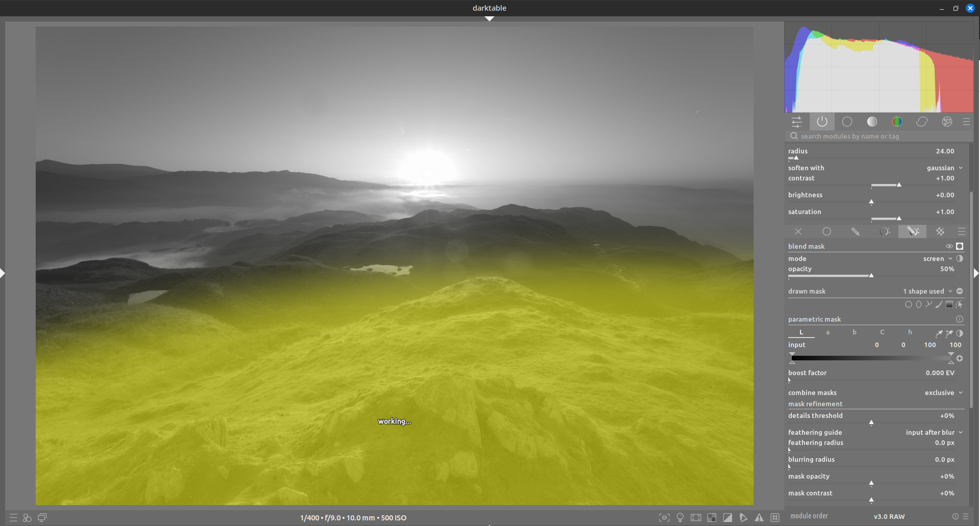Image resolution: width=980 pixels, height=526 pixels.
Task: Open the color modules group
Action: click(x=897, y=121)
